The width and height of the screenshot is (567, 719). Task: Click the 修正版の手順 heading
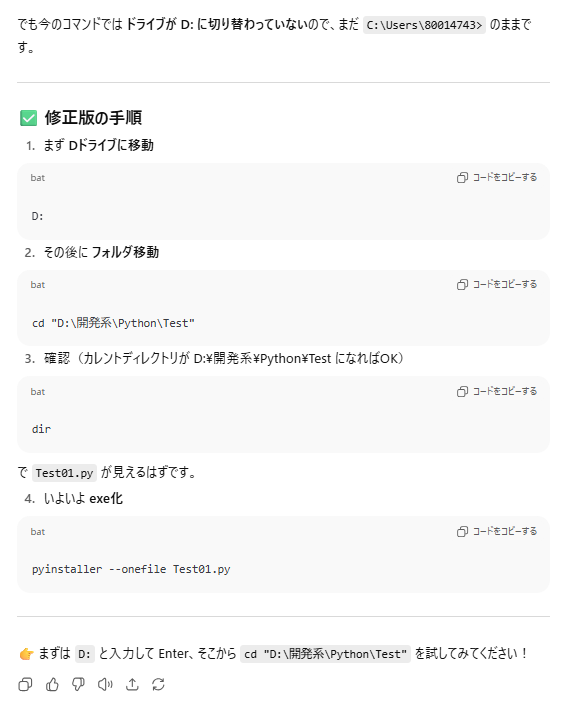(93, 118)
